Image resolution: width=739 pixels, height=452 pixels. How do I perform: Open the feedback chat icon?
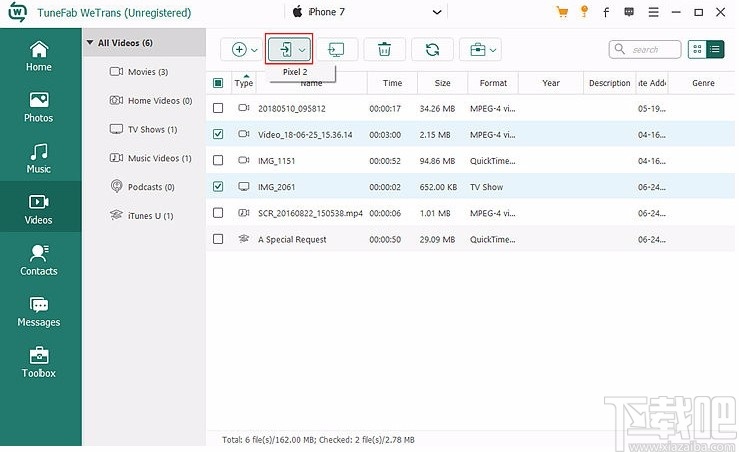tap(629, 12)
